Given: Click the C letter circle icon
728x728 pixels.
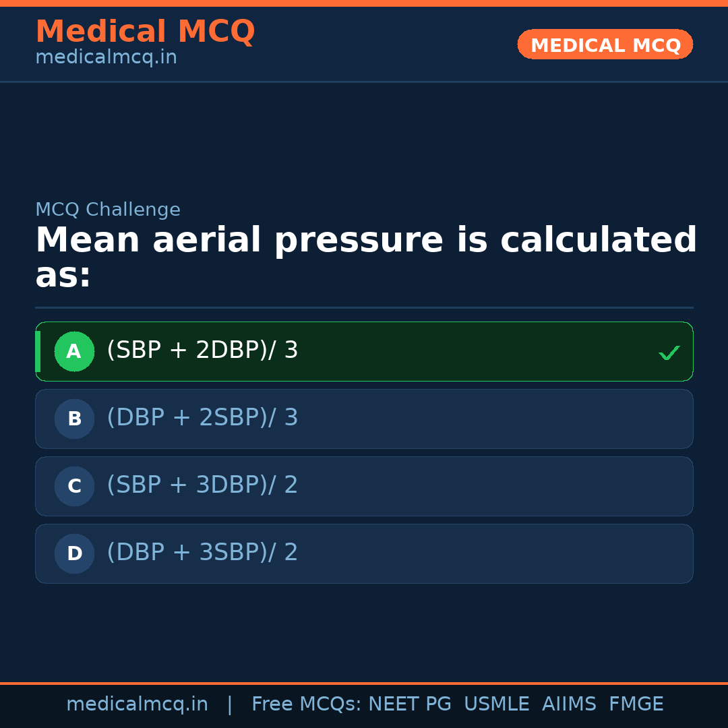Looking at the screenshot, I should click(74, 486).
